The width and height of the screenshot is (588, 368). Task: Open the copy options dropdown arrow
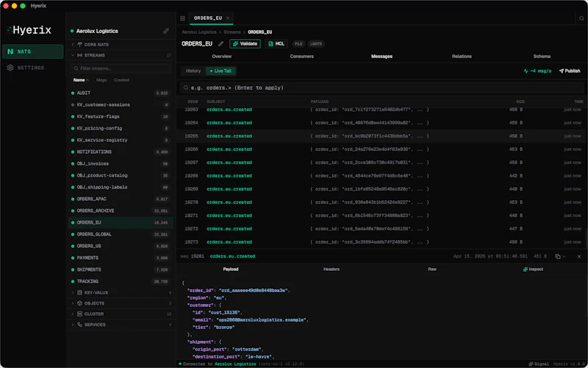click(x=564, y=256)
